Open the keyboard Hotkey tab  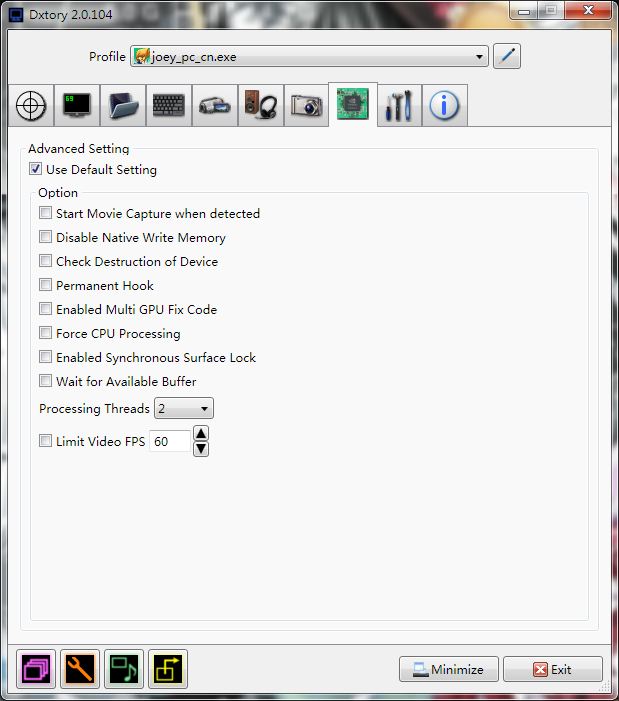(169, 106)
